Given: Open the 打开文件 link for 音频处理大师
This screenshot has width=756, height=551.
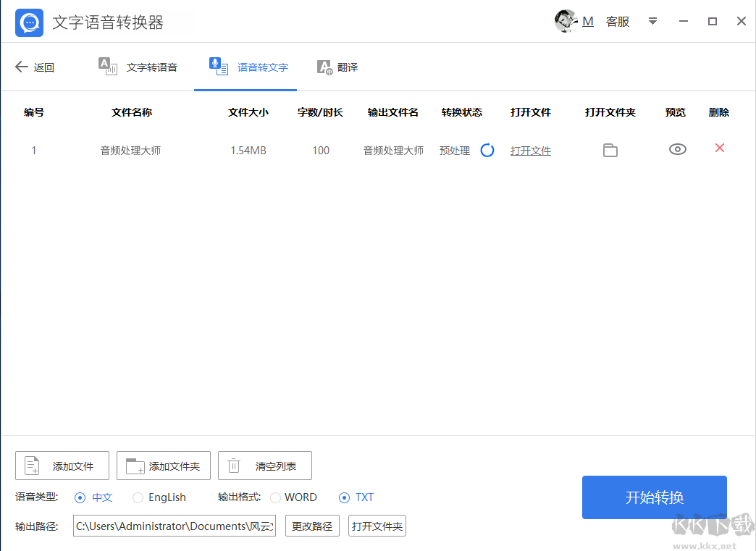Looking at the screenshot, I should pos(531,150).
